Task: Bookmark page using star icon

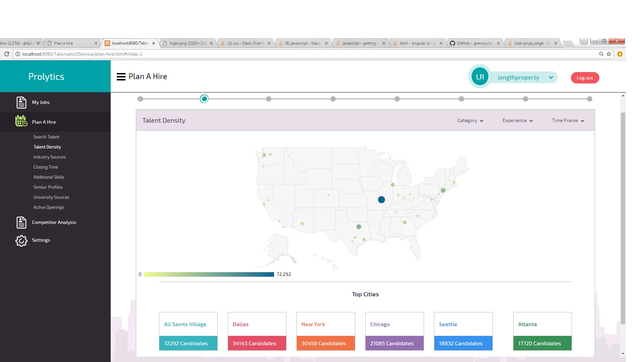Action: pos(609,54)
